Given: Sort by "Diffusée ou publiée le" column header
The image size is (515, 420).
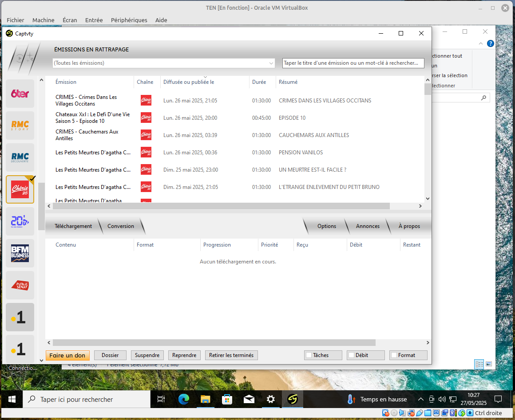Looking at the screenshot, I should [x=189, y=82].
